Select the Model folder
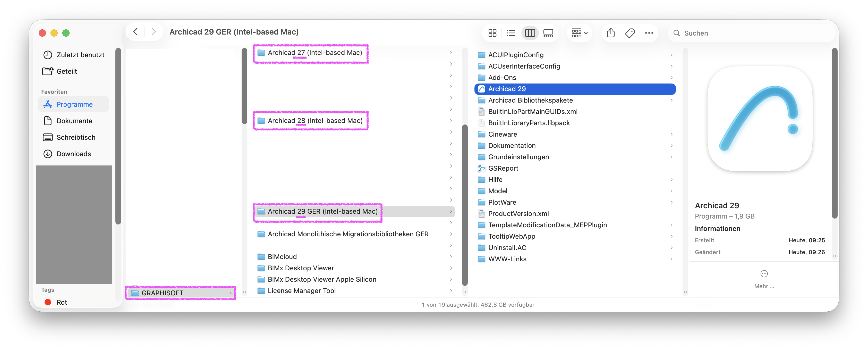The image size is (868, 350). pyautogui.click(x=575, y=191)
